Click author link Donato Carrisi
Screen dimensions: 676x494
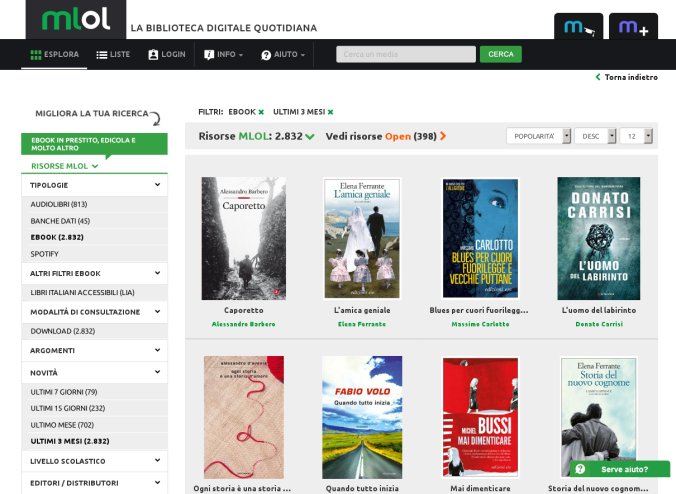click(x=599, y=324)
